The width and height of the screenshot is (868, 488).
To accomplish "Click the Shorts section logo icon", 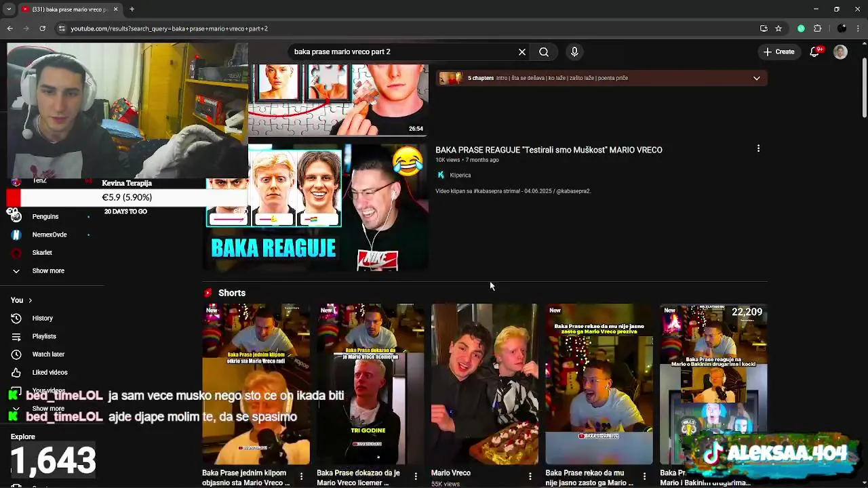I will (x=208, y=293).
